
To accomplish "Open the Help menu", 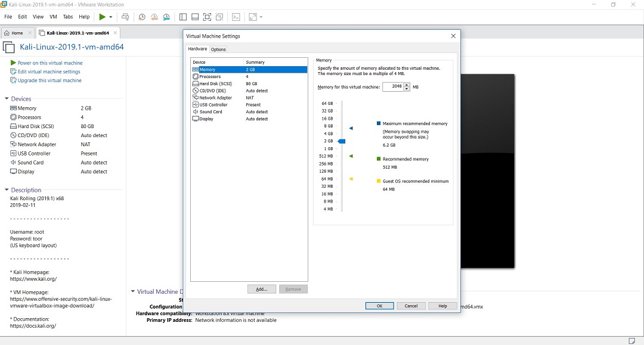I will [x=84, y=17].
